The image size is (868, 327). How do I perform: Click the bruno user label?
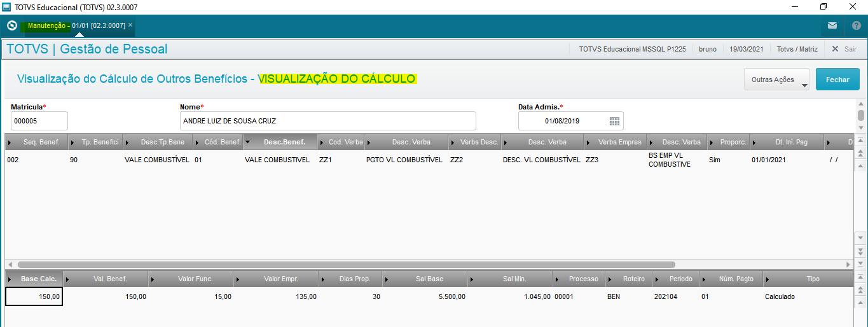coord(708,49)
